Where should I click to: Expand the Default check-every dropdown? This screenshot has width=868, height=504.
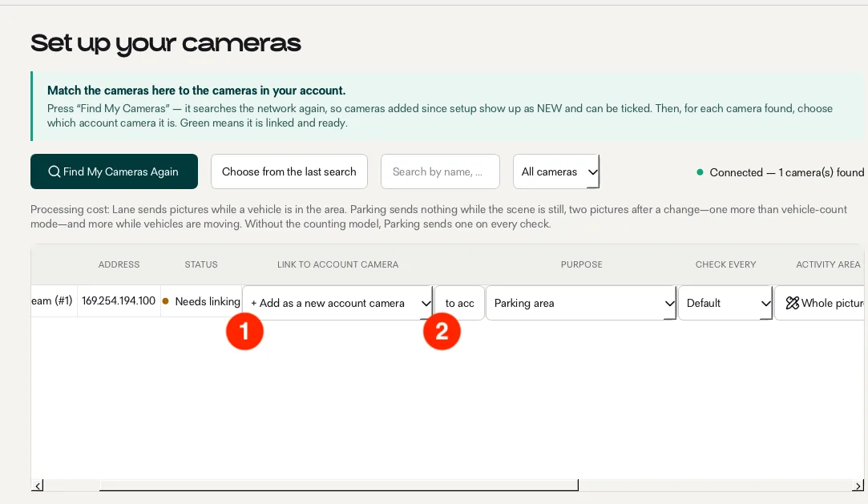725,303
